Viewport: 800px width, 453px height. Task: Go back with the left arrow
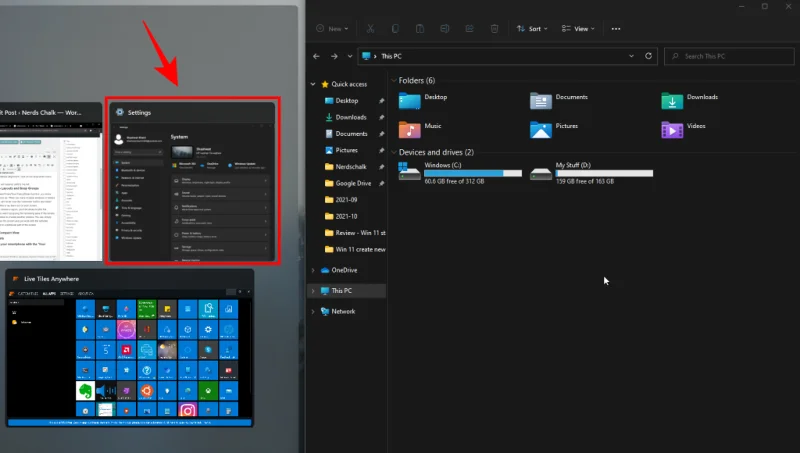[316, 56]
